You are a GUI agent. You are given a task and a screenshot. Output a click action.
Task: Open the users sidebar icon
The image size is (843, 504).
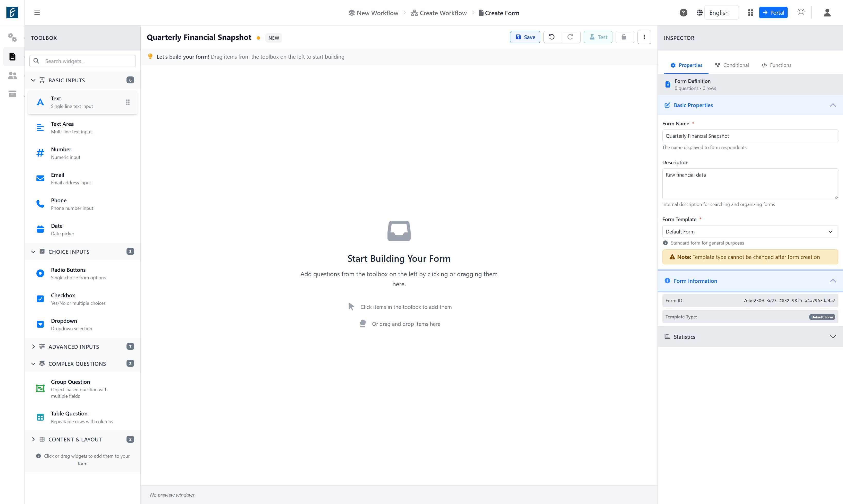(x=12, y=75)
